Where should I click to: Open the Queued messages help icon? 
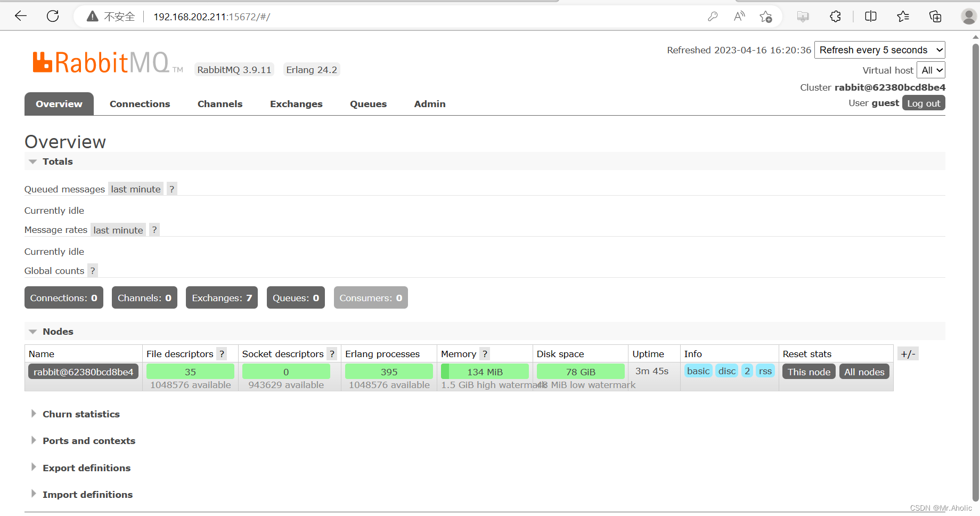(x=171, y=189)
